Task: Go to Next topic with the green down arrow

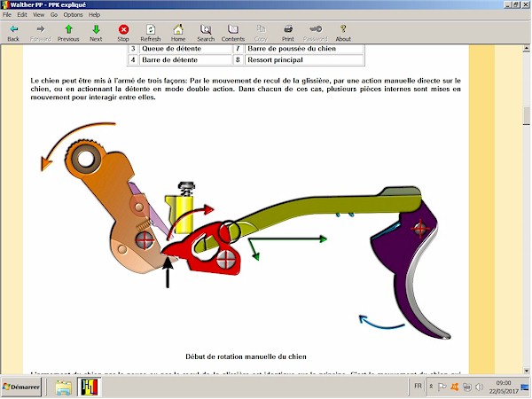Action: (x=96, y=33)
